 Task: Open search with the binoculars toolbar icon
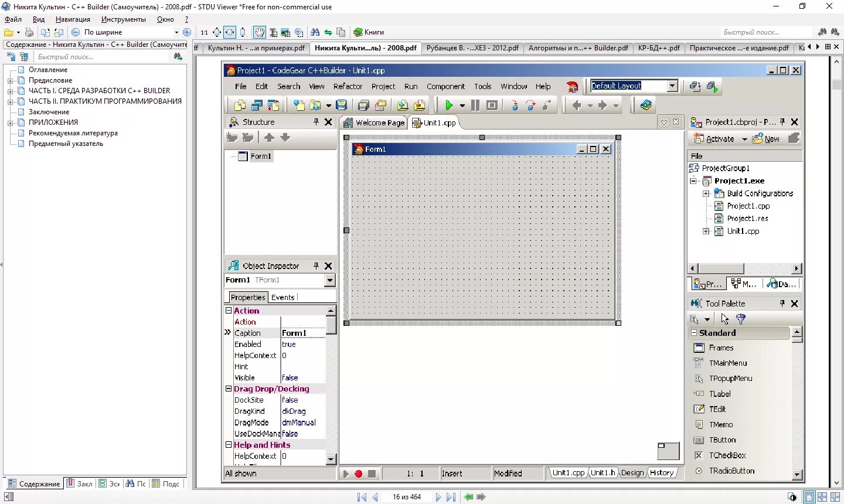coord(315,32)
